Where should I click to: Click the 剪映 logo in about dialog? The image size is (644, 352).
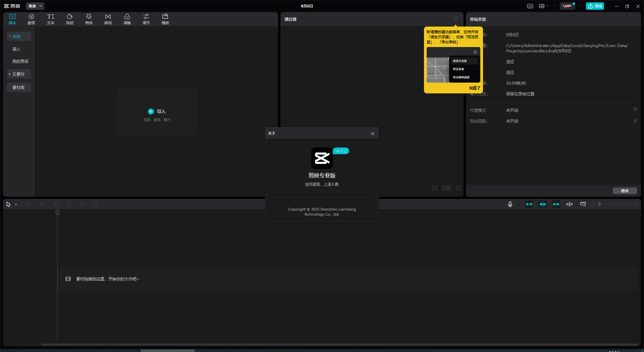click(x=322, y=158)
